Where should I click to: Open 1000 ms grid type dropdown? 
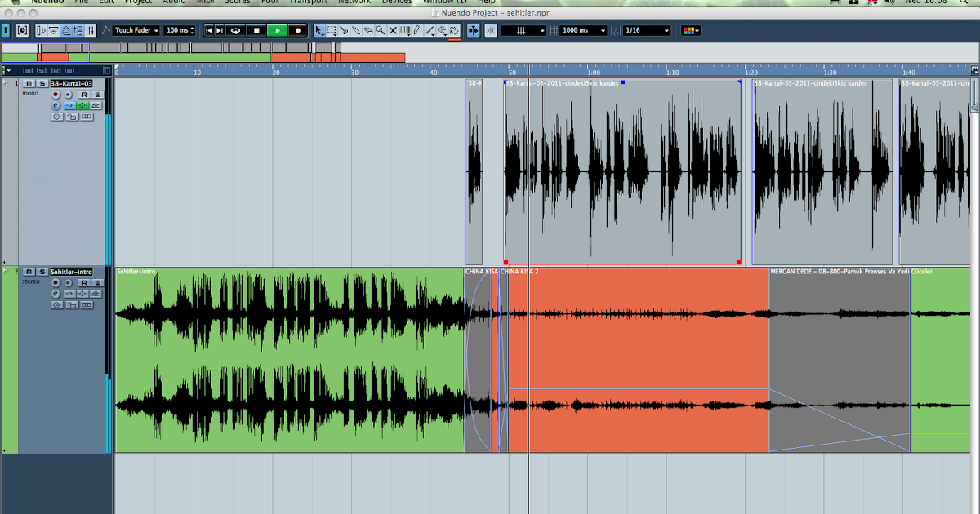[x=584, y=30]
